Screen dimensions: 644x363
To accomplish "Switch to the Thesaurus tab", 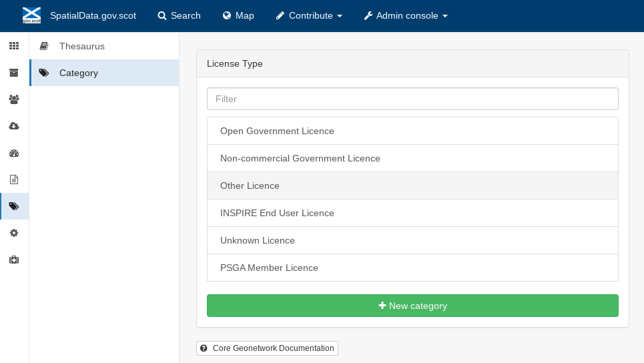I will tap(104, 46).
